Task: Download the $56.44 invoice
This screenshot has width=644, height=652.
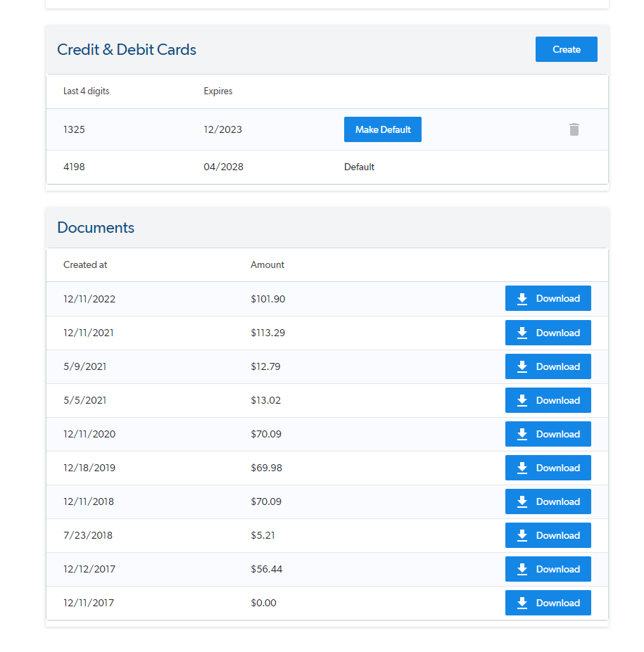Action: point(548,568)
